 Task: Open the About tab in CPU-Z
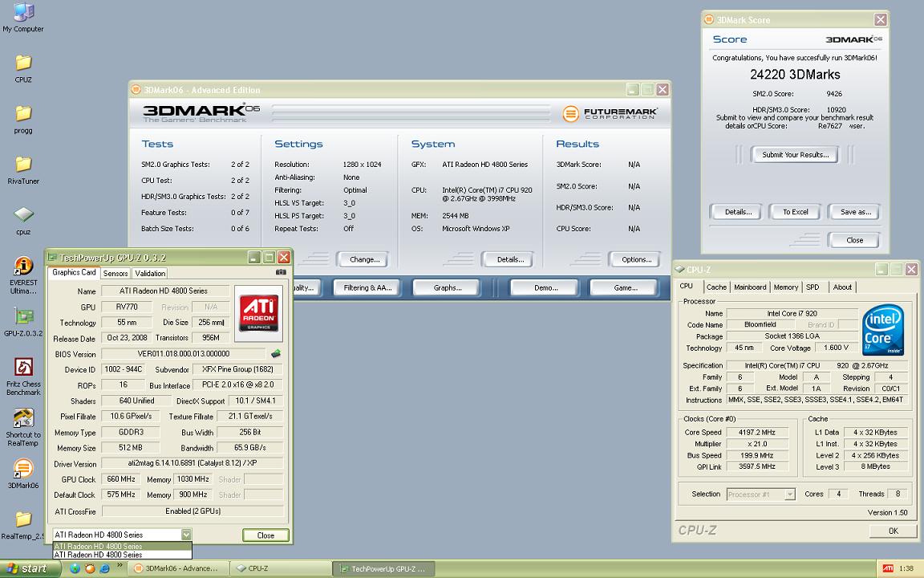pyautogui.click(x=842, y=287)
